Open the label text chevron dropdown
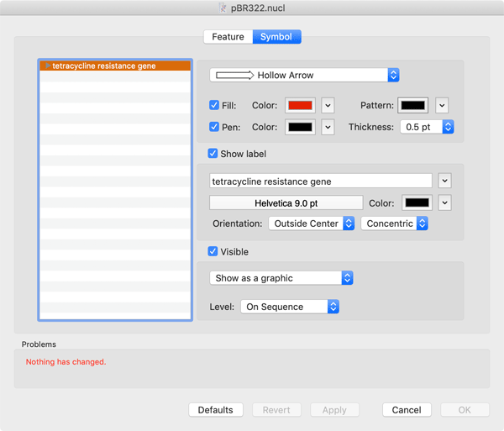504x431 pixels. tap(445, 181)
